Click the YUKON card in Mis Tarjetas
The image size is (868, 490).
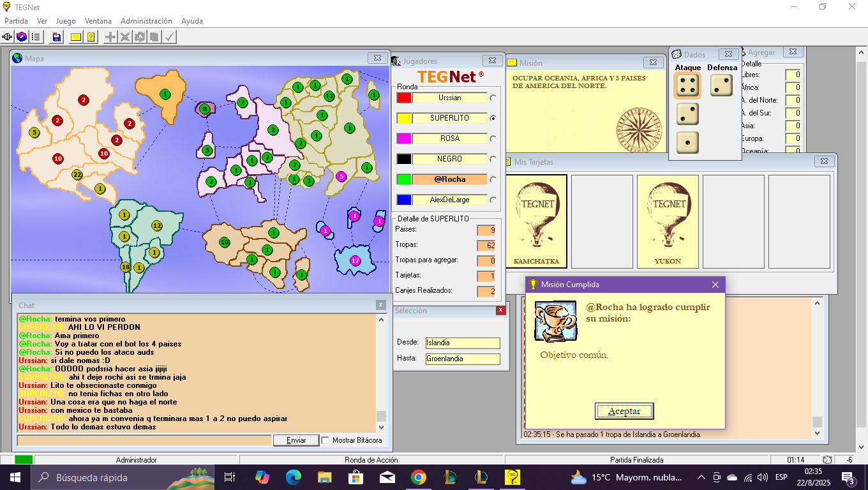(x=668, y=222)
